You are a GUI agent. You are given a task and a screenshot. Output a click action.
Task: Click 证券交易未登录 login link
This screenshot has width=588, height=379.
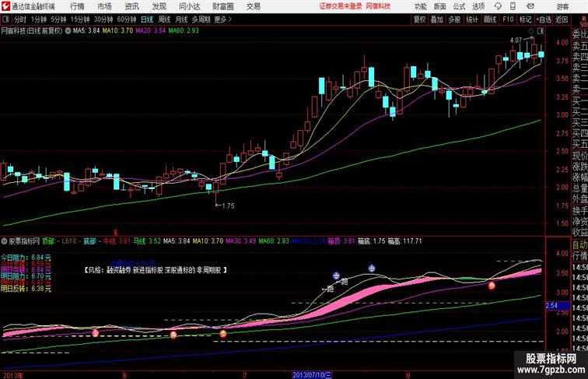click(341, 6)
